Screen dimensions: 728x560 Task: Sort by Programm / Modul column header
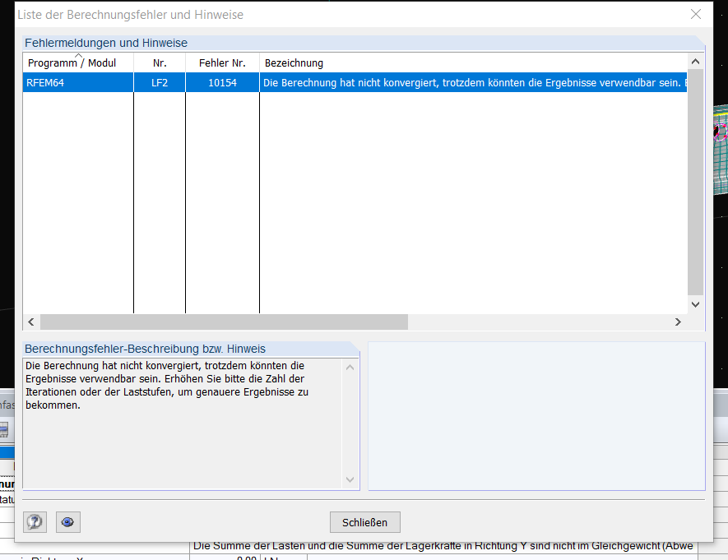tap(78, 62)
